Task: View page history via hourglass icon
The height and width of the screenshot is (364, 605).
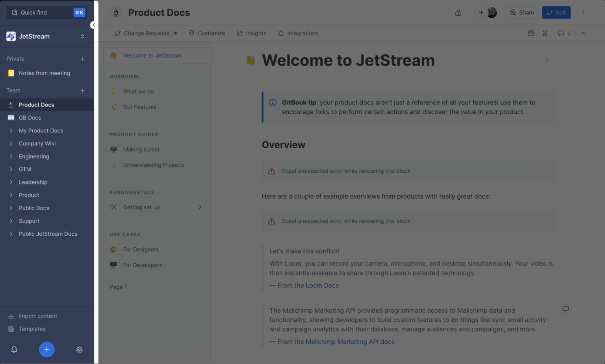Action: click(545, 33)
